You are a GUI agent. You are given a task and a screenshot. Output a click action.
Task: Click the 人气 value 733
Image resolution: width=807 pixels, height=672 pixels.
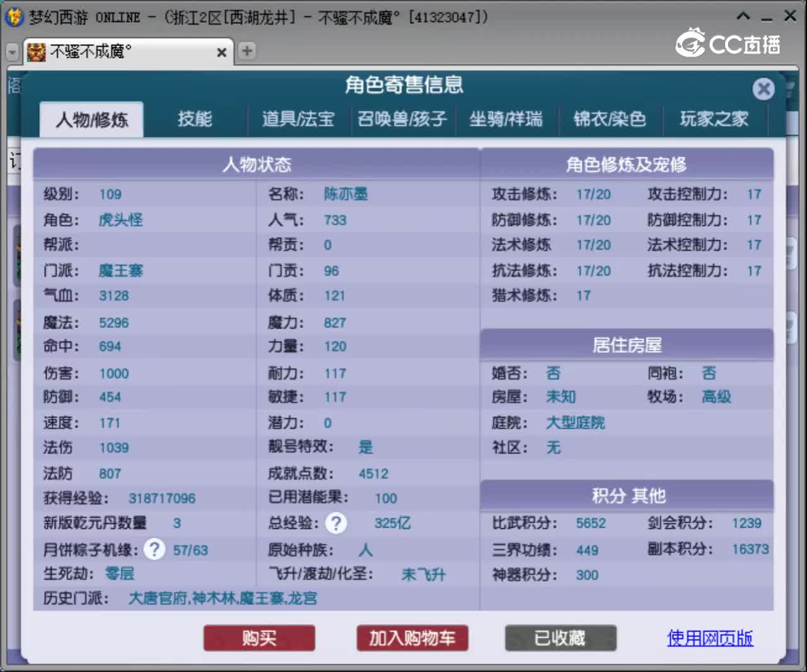(x=335, y=220)
